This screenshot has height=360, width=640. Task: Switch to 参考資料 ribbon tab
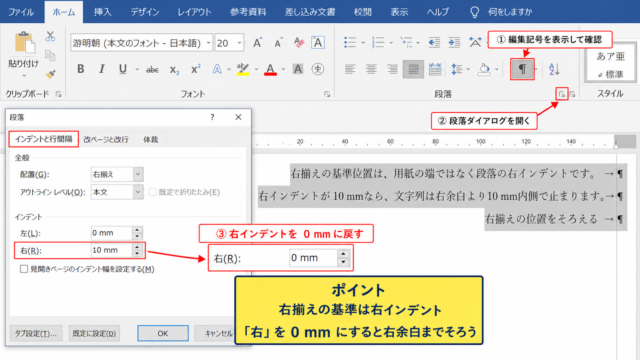point(248,12)
